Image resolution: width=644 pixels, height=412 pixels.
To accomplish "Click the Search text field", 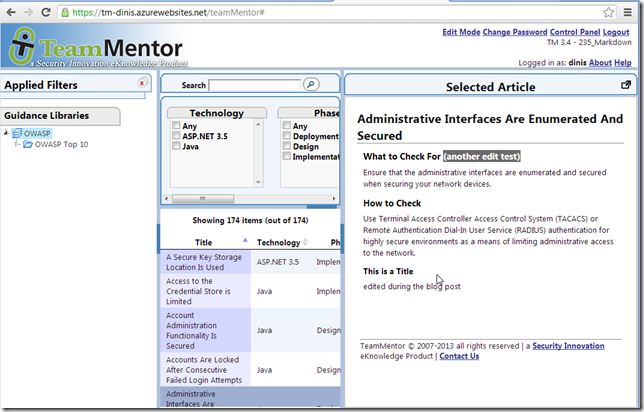I will [x=255, y=85].
